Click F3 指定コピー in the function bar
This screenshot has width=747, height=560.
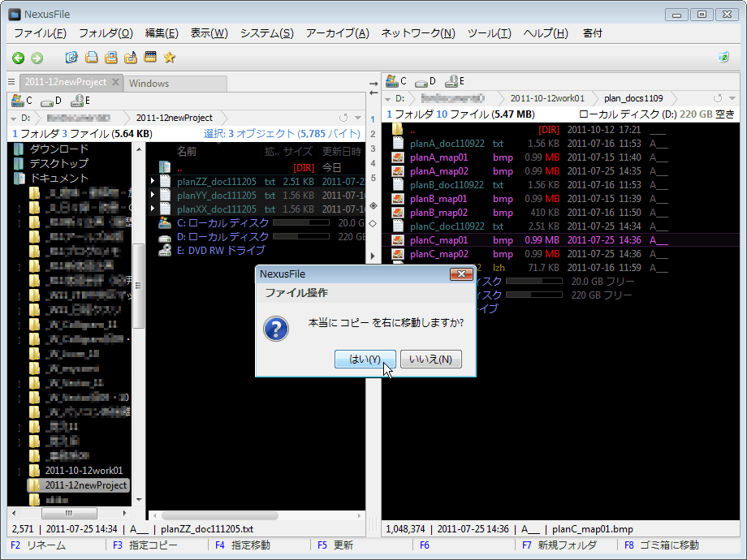pyautogui.click(x=145, y=545)
